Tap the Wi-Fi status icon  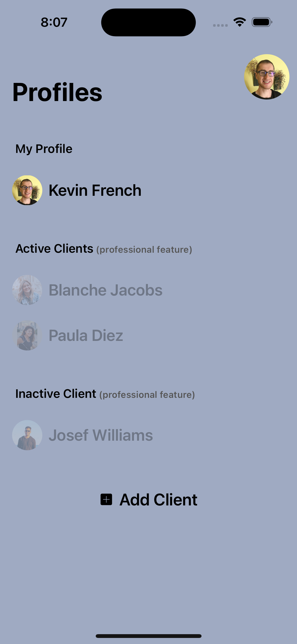tap(240, 22)
